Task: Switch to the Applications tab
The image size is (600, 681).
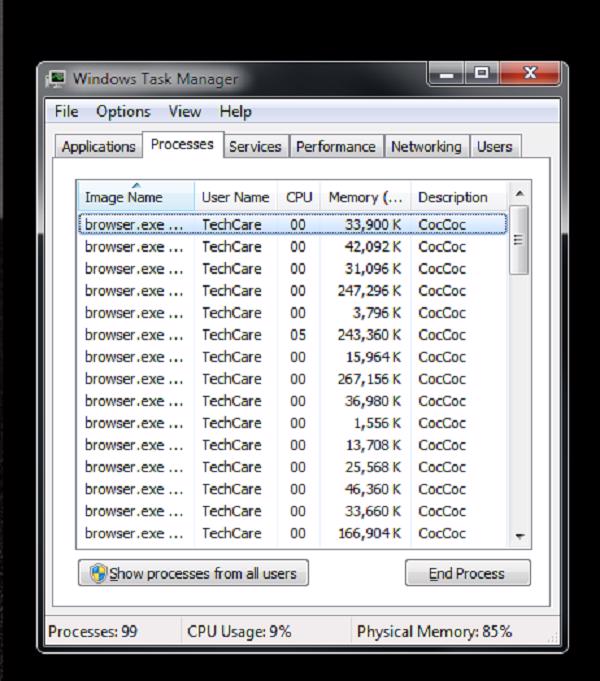Action: click(x=99, y=146)
